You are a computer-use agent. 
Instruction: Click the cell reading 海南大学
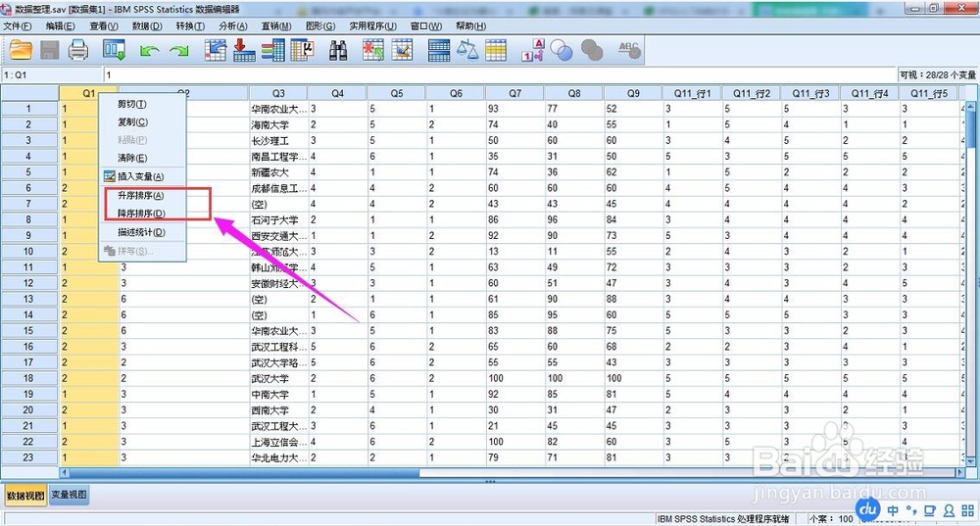(x=278, y=124)
